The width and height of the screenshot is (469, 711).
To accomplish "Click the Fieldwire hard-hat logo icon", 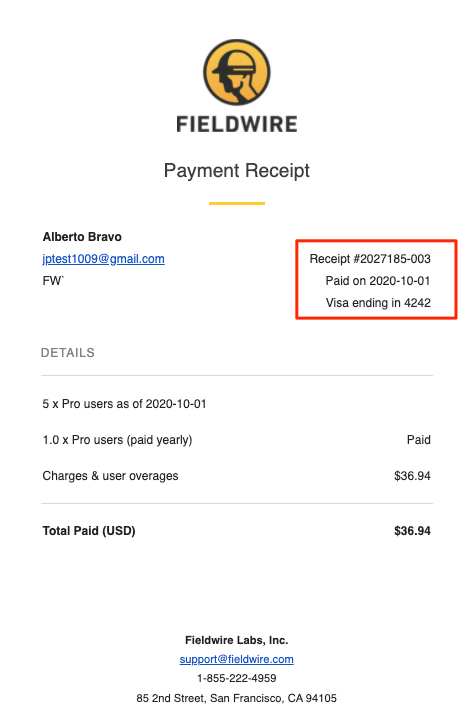I will 237,73.
